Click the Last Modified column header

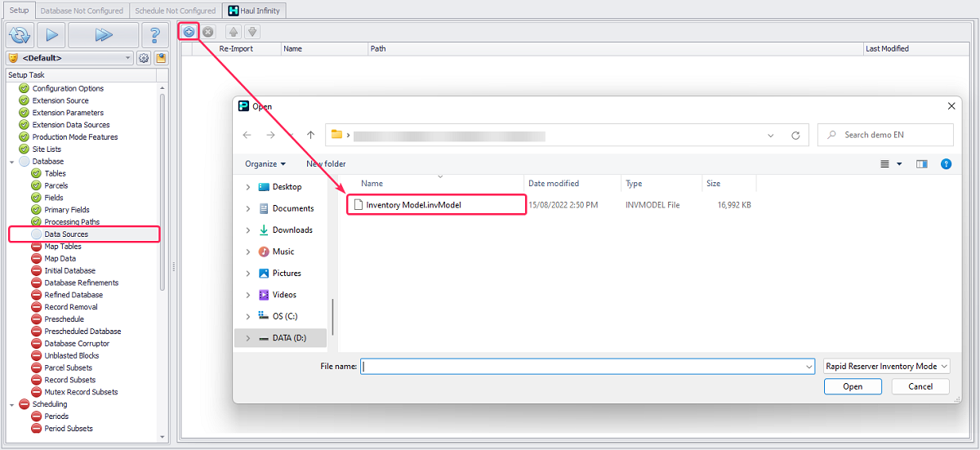point(918,49)
